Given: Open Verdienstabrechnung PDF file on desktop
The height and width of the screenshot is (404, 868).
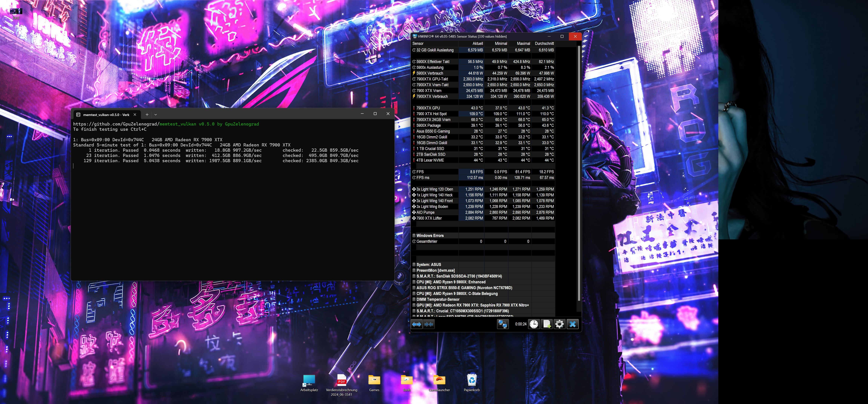Looking at the screenshot, I should pos(341,382).
